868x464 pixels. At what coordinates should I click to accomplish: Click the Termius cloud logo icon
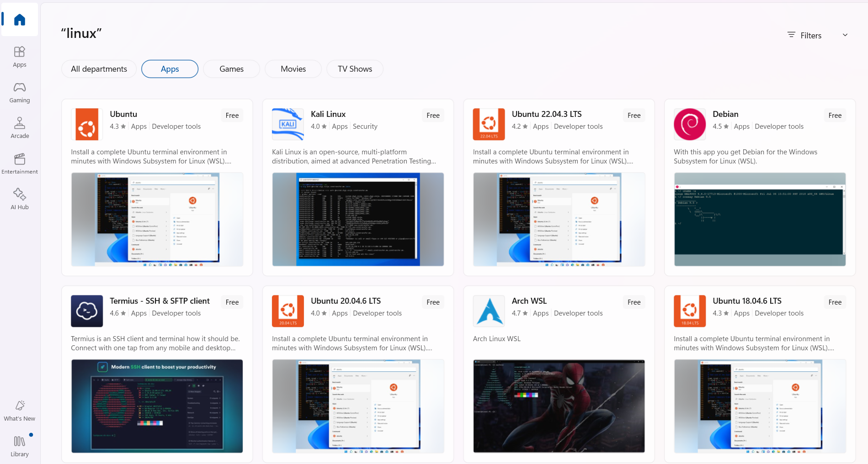[87, 311]
